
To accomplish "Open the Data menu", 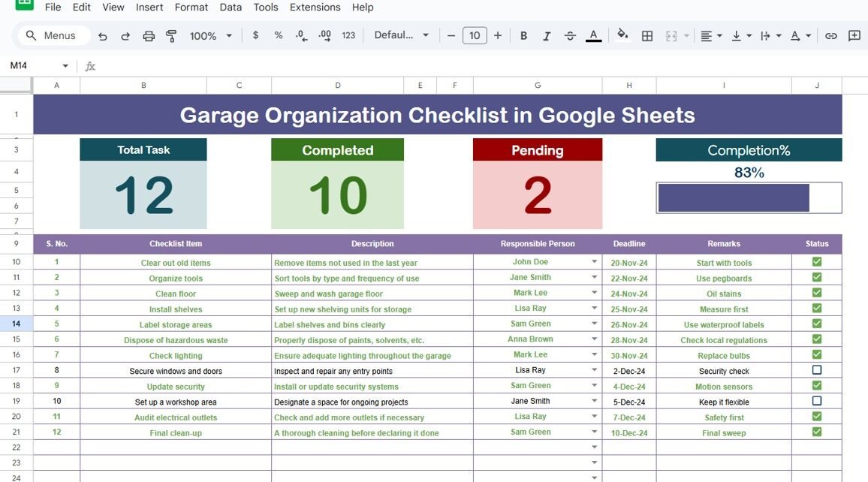I will click(231, 8).
